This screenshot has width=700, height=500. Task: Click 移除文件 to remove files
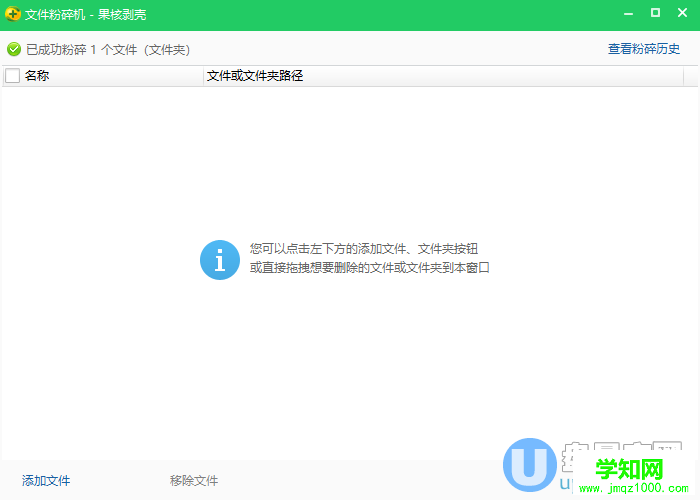click(x=194, y=481)
